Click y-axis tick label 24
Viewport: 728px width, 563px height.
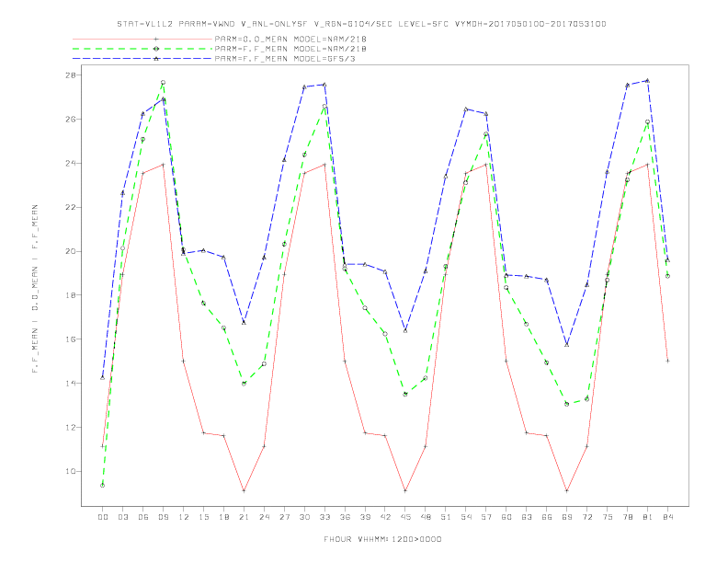point(73,163)
